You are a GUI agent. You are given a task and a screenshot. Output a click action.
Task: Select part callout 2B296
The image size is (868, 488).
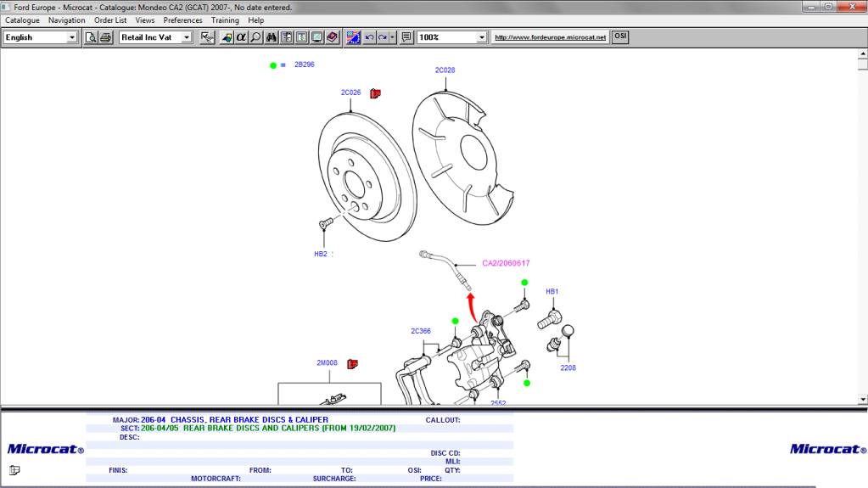304,65
